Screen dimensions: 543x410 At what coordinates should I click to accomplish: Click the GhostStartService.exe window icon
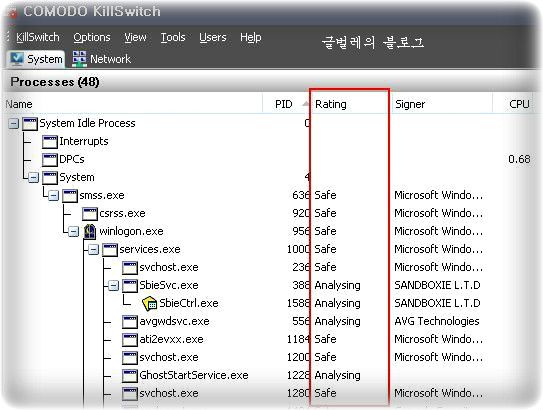click(130, 375)
